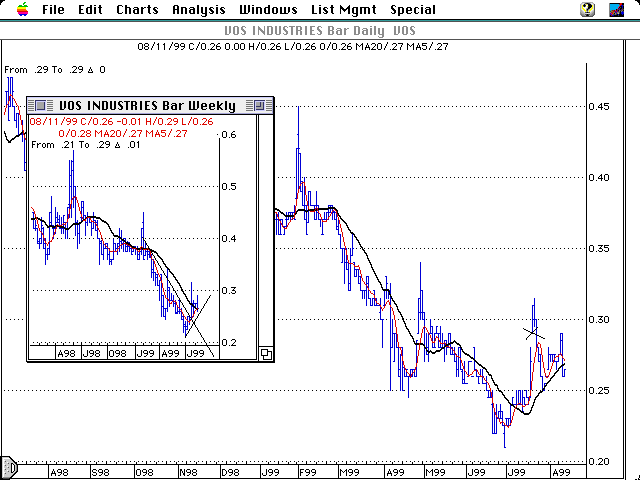Open the Analysis menu
This screenshot has height=480, width=640.
tap(199, 10)
